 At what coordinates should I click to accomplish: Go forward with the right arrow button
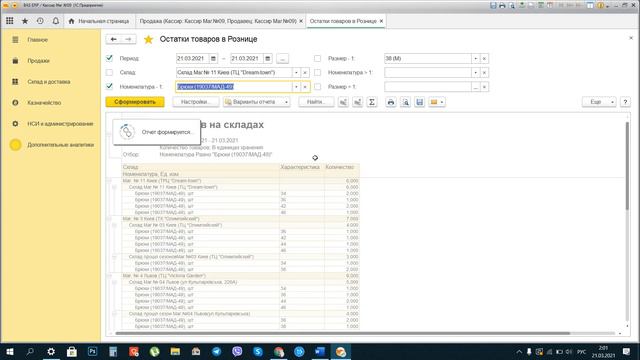tap(128, 39)
